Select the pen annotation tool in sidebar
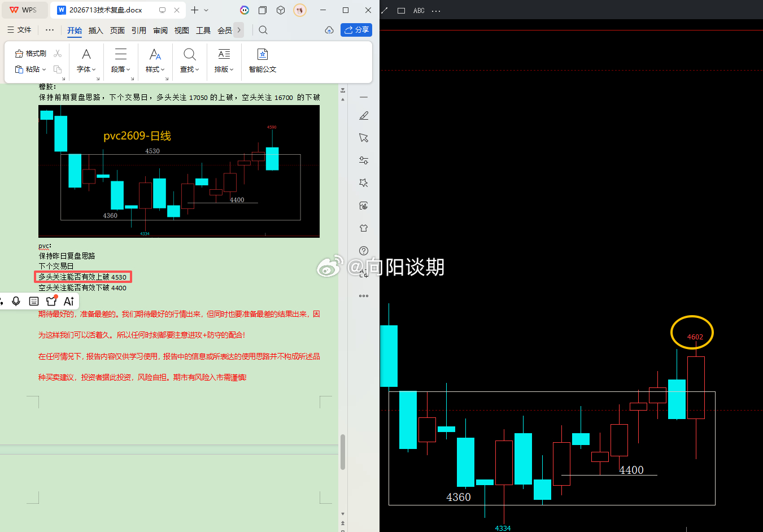Viewport: 763px width, 532px height. [364, 115]
